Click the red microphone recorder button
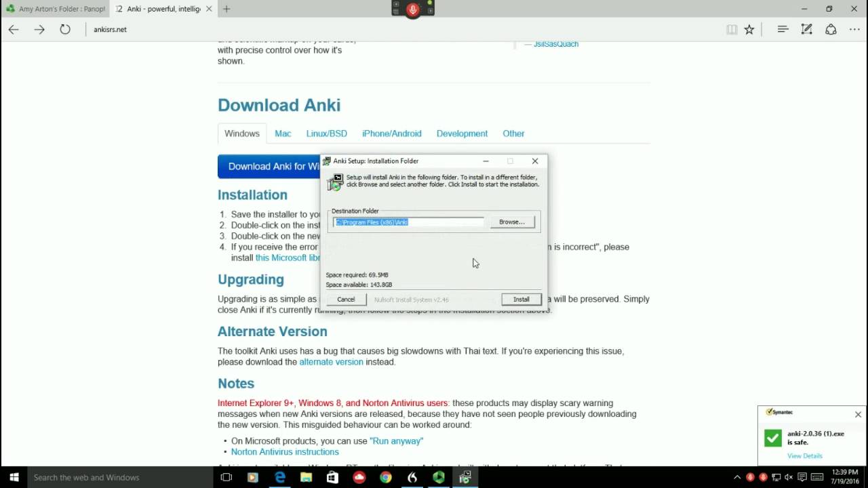 click(x=413, y=9)
